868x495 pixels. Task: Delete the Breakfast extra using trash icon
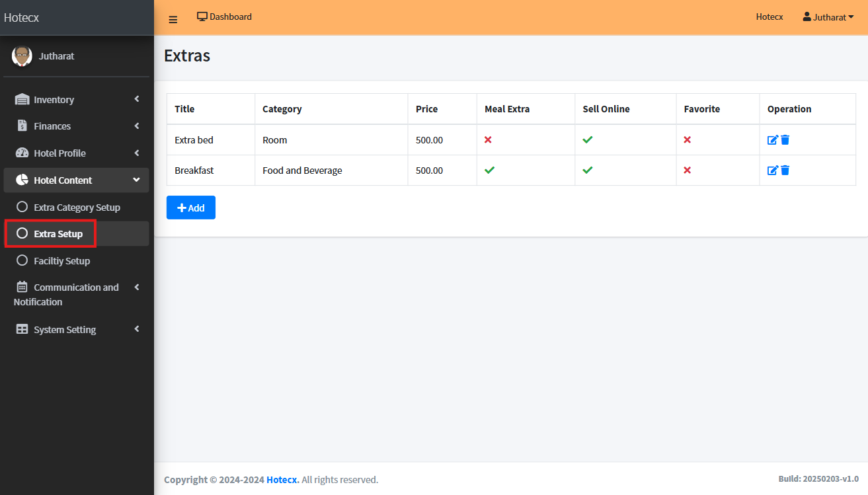[785, 171]
